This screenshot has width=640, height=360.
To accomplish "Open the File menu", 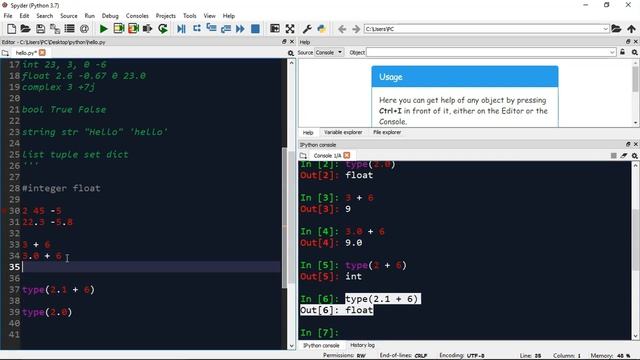I will (8, 16).
